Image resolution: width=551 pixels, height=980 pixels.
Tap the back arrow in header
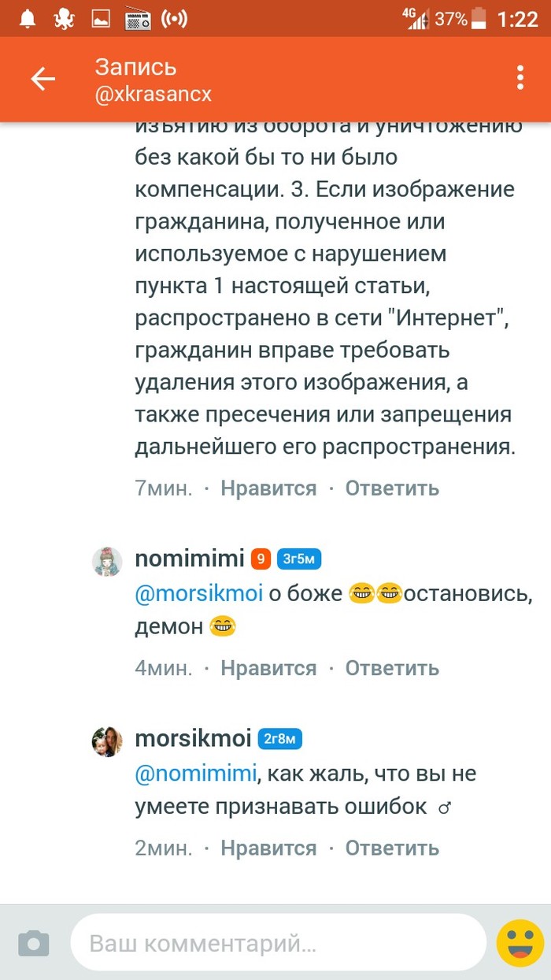tap(43, 79)
